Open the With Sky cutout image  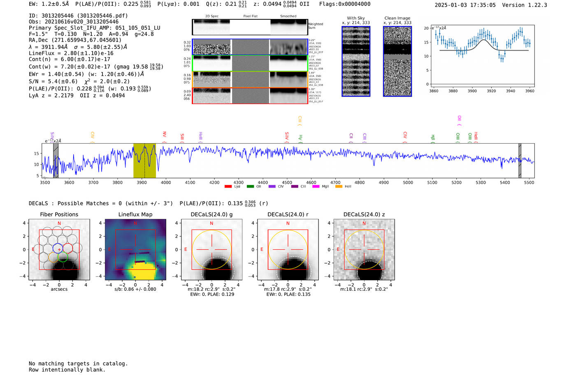point(356,61)
